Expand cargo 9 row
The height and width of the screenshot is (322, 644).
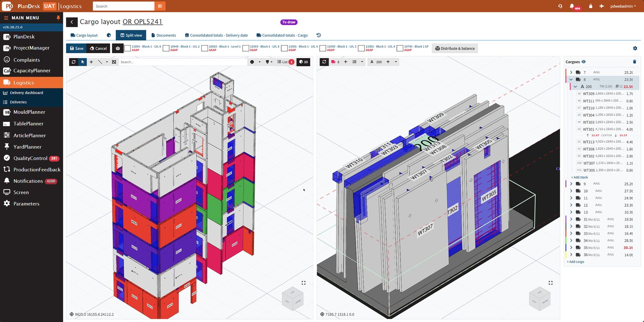point(571,184)
